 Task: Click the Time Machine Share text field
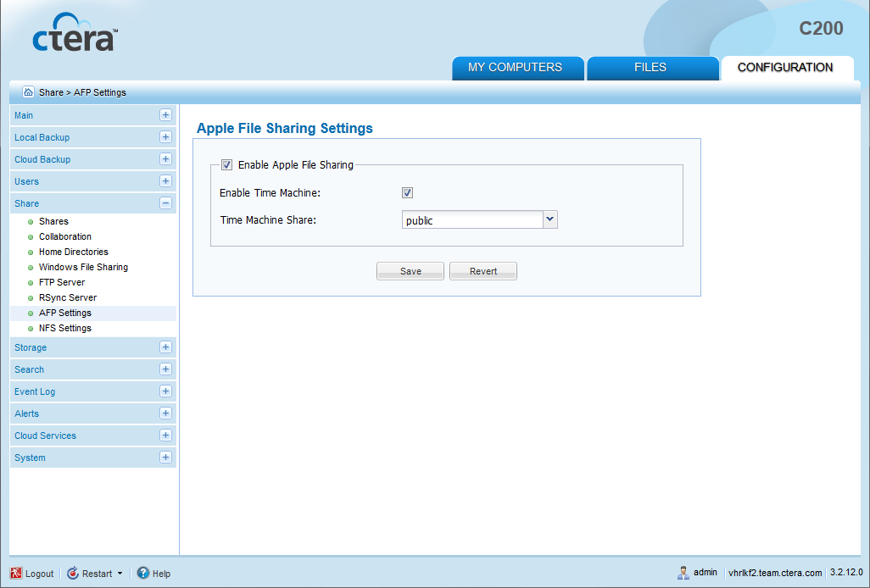coord(472,220)
